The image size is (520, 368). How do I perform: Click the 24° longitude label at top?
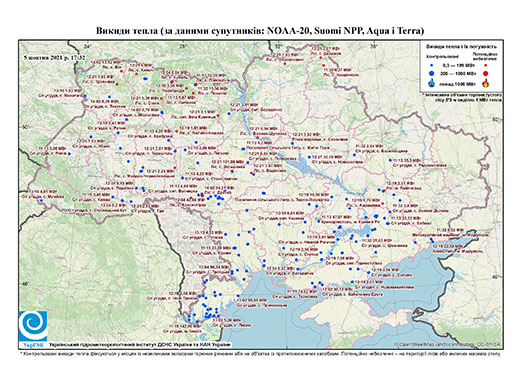pyautogui.click(x=88, y=46)
